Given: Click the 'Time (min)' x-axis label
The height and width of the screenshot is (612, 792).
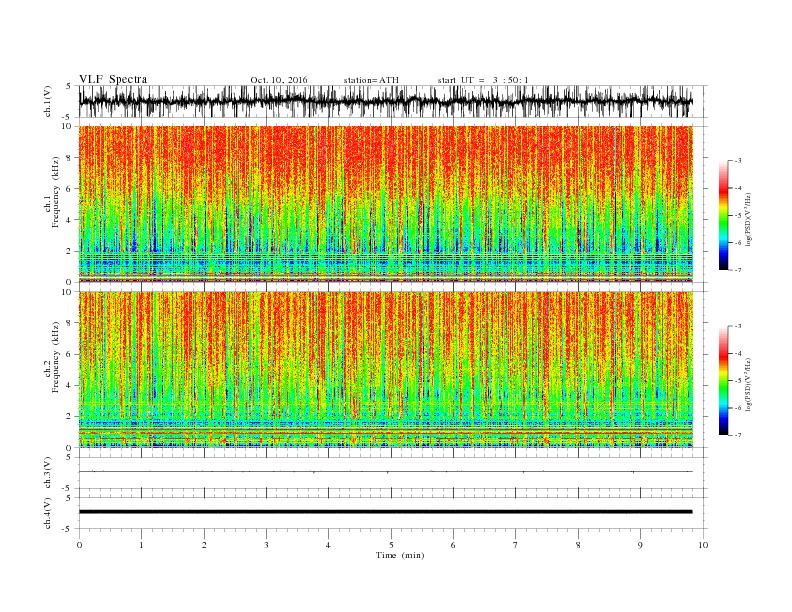Looking at the screenshot, I should click(400, 555).
